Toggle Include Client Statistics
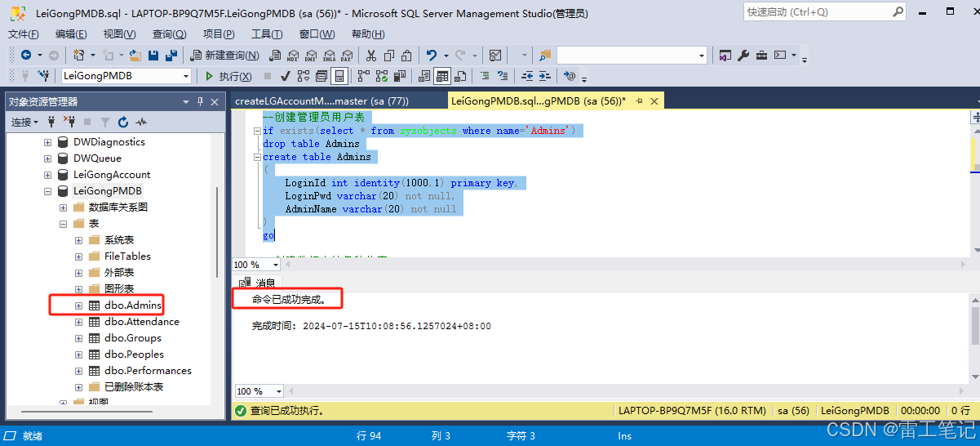This screenshot has height=446, width=980. (x=400, y=76)
